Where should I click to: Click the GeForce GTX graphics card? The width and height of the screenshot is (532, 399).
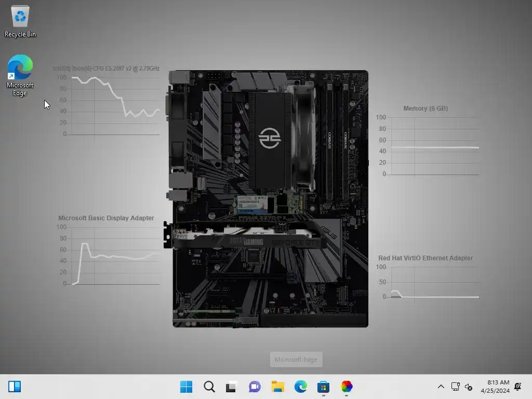coord(244,235)
